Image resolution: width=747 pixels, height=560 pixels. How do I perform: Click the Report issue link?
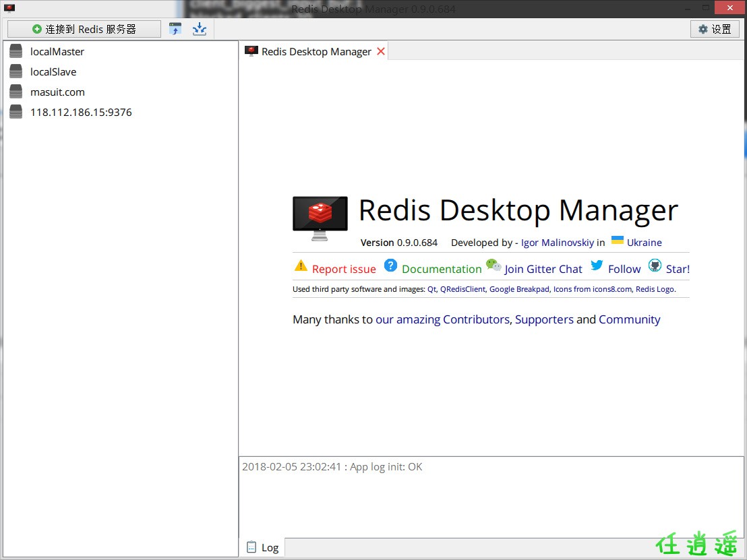pos(344,269)
